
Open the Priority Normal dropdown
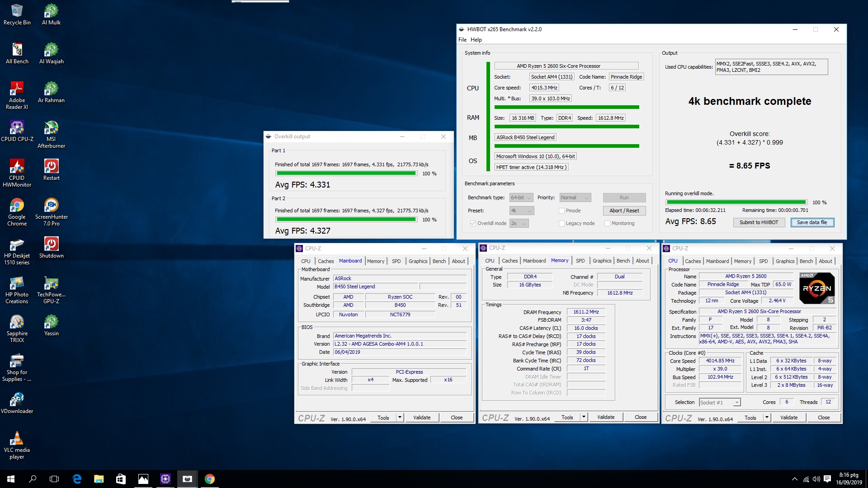coord(575,197)
